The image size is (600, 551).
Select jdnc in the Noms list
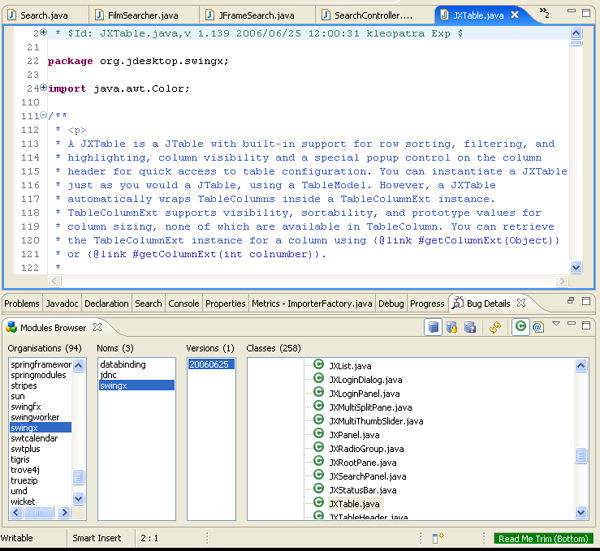click(x=109, y=375)
